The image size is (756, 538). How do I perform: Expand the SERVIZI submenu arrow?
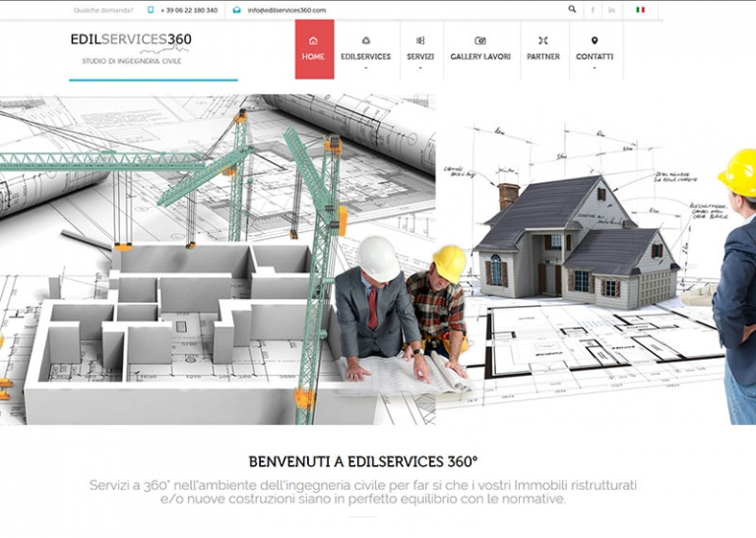pos(420,68)
